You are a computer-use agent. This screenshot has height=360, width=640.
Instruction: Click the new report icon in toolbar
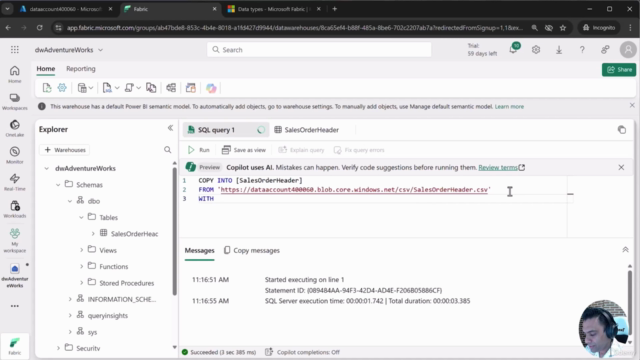coord(191,88)
